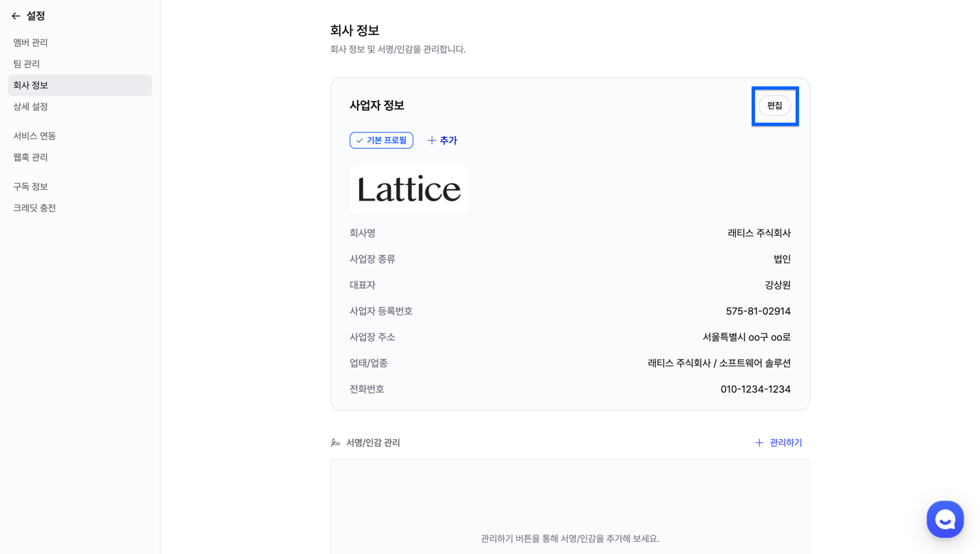Click the Lattice company logo image
The height and width of the screenshot is (554, 980).
point(409,190)
